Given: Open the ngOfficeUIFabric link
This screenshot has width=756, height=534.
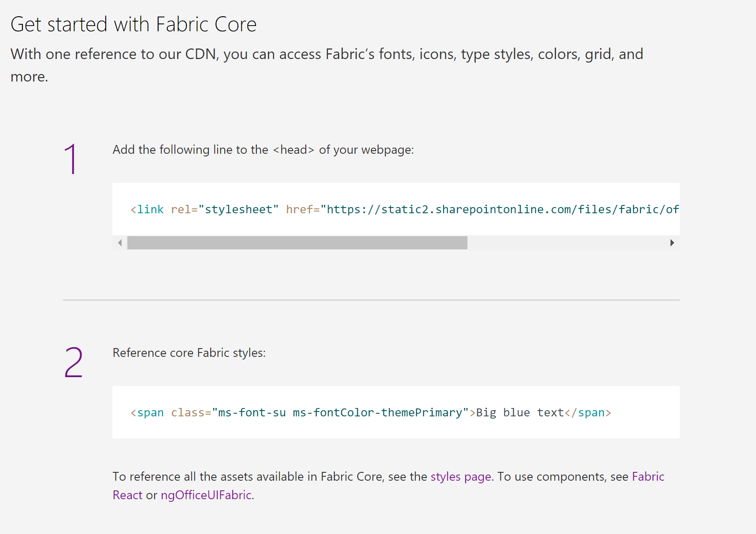Looking at the screenshot, I should pyautogui.click(x=206, y=495).
